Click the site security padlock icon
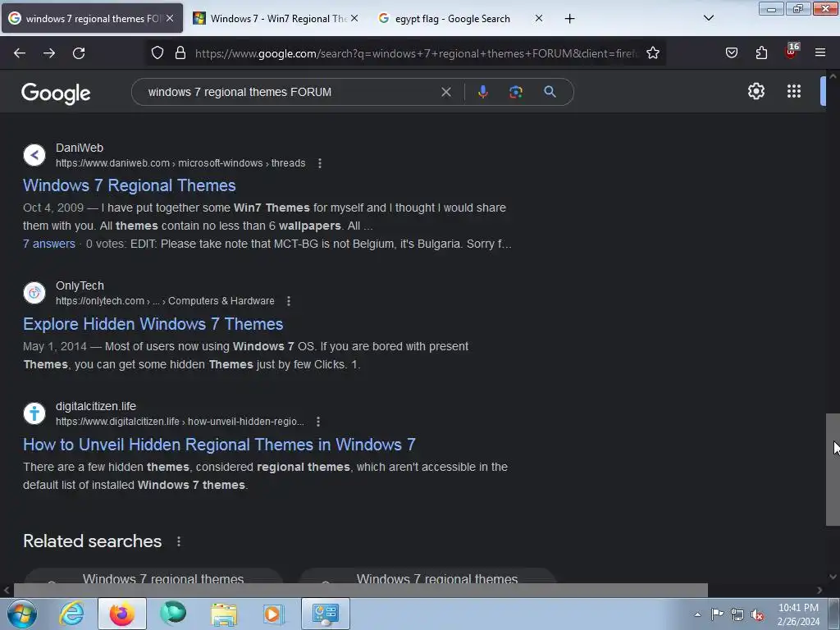 point(180,53)
